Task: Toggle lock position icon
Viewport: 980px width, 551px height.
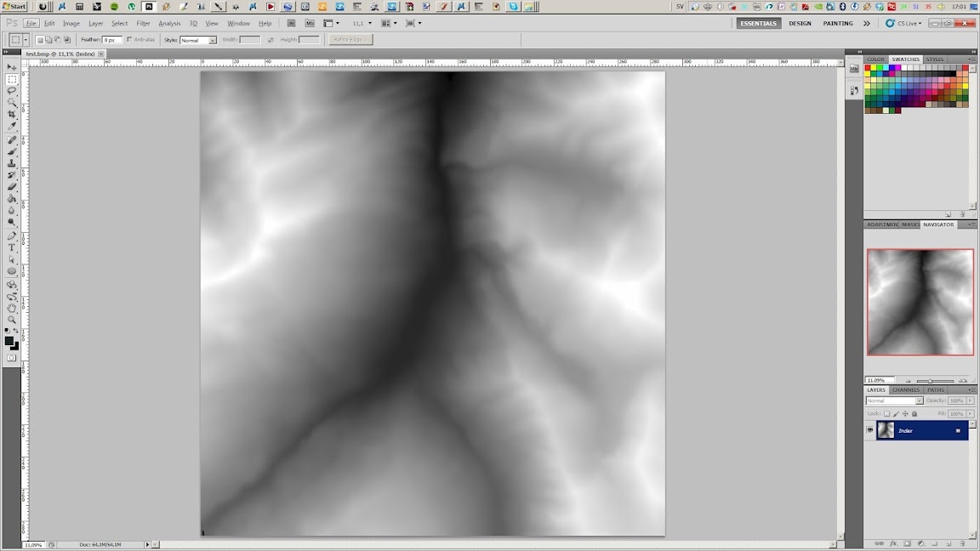Action: (905, 413)
